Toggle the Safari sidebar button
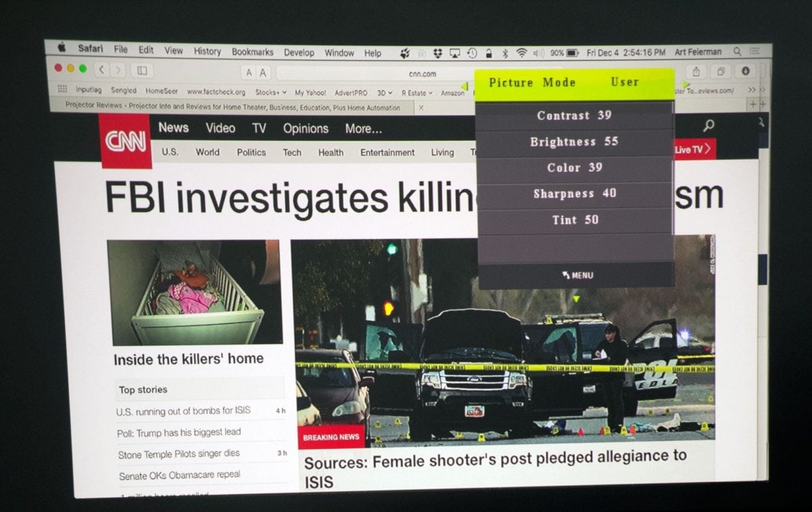Screen dimensions: 812x512 pyautogui.click(x=142, y=70)
